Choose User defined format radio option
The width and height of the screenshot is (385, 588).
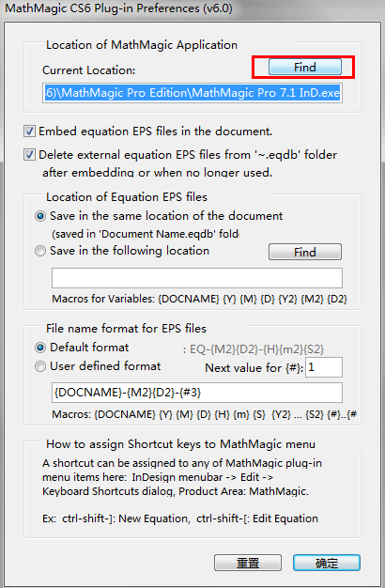pyautogui.click(x=40, y=366)
